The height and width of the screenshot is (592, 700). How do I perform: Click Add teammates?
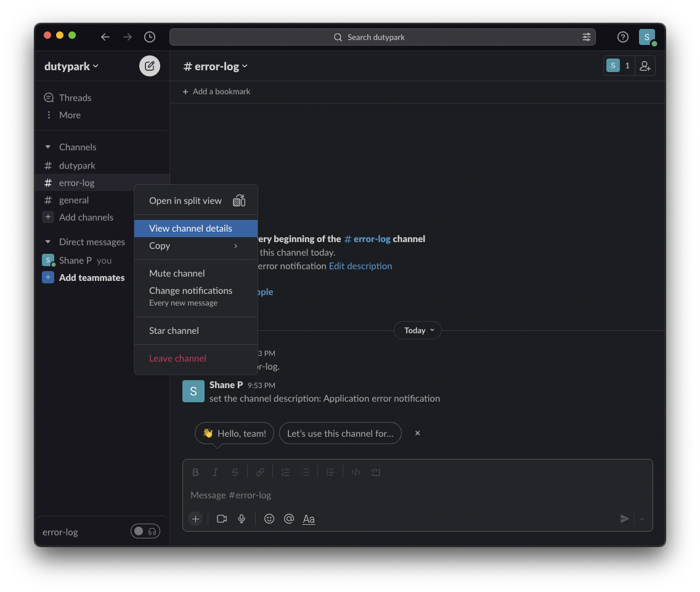[86, 278]
